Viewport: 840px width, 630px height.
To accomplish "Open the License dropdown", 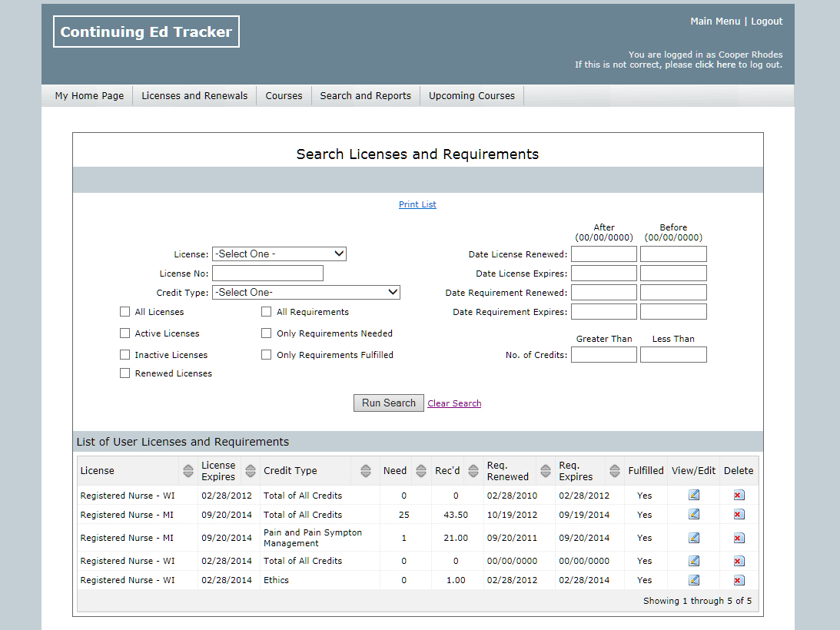I will pos(279,254).
